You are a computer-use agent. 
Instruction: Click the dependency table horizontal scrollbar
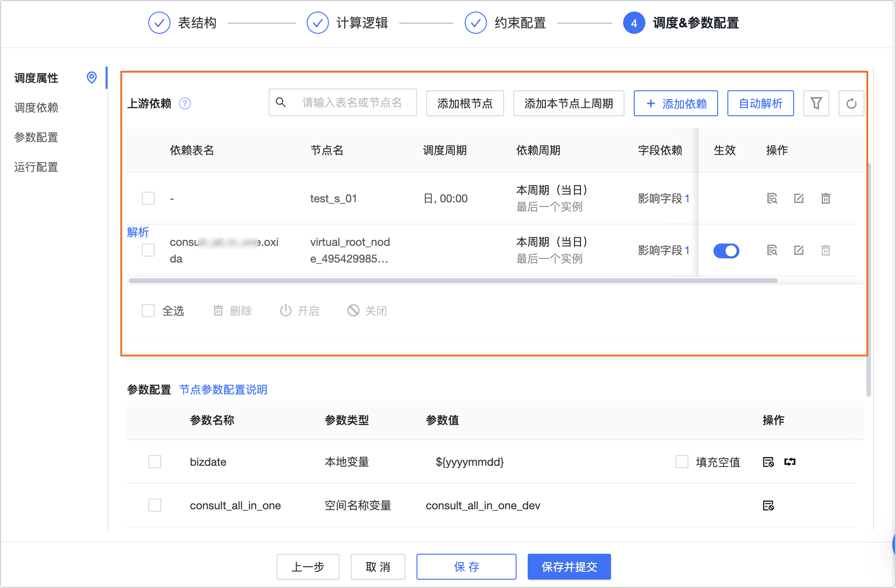[453, 281]
